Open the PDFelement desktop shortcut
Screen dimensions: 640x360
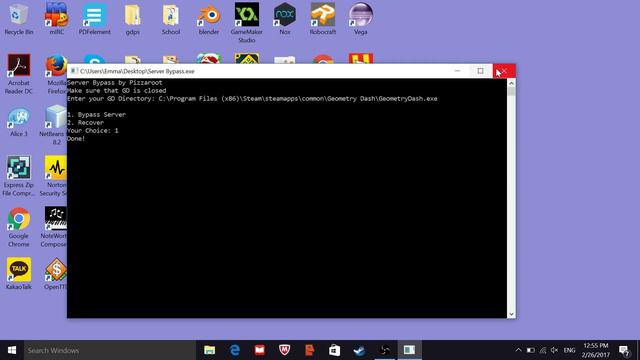[x=94, y=19]
